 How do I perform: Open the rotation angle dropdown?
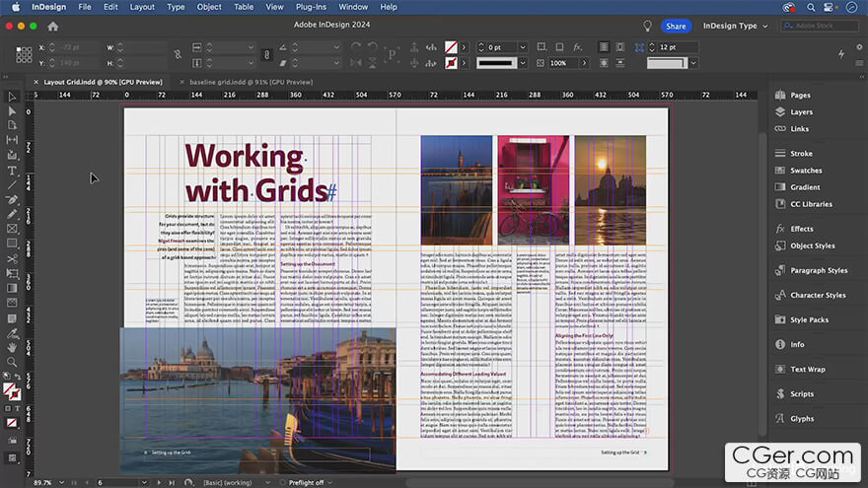(336, 47)
